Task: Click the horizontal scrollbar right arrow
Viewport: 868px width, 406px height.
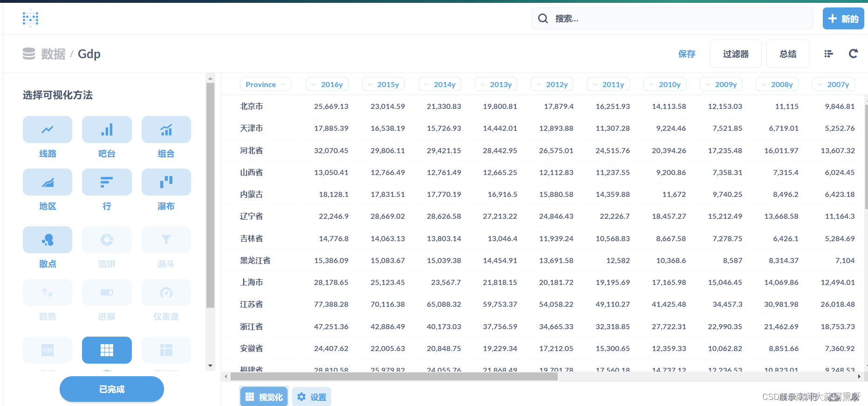Action: coord(860,376)
